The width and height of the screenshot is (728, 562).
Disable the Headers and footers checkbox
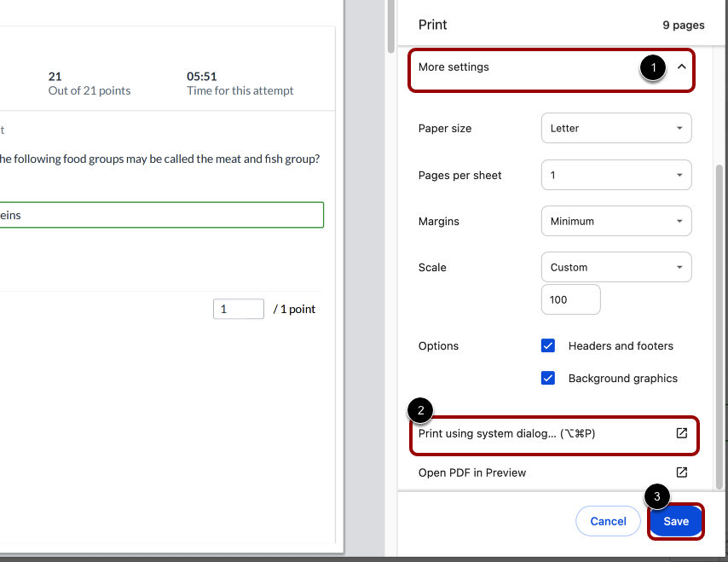pos(548,345)
